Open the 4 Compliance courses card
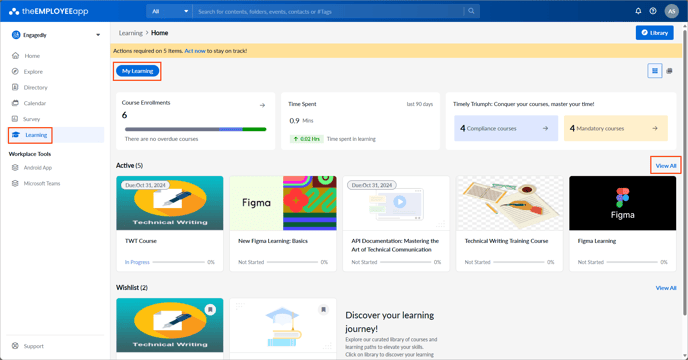688x360 pixels. point(506,128)
